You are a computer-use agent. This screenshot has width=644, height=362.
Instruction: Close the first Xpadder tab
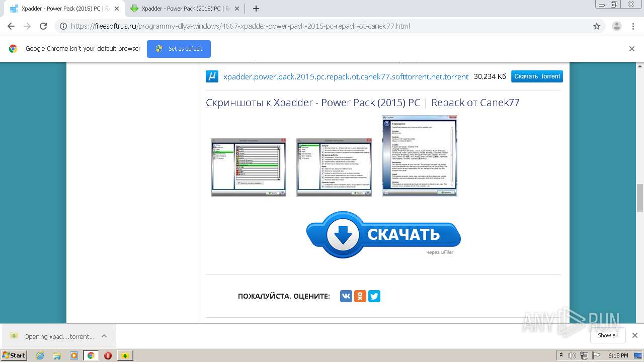click(x=116, y=9)
